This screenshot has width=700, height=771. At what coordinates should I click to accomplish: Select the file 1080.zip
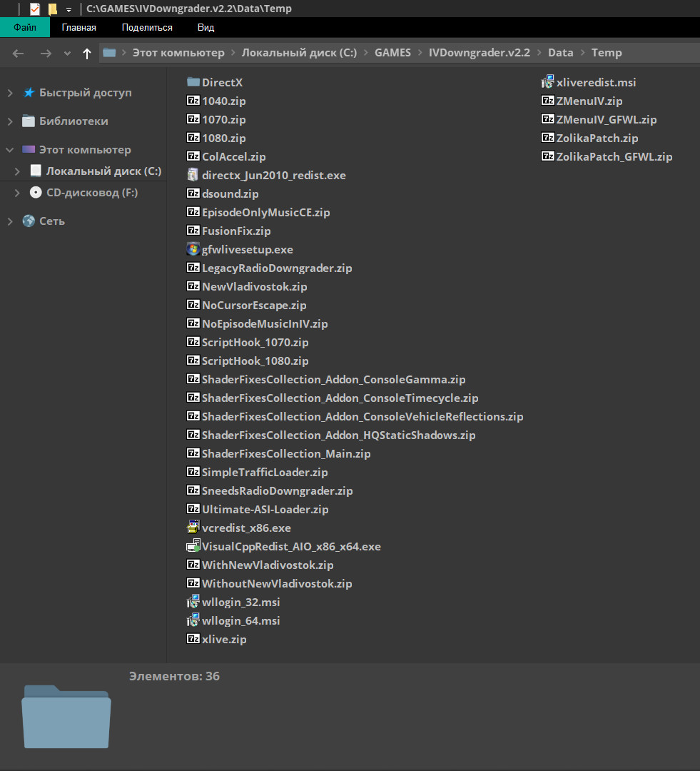[x=223, y=138]
